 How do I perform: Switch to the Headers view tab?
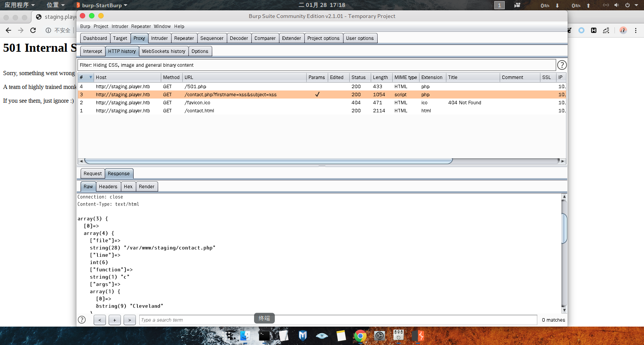(108, 187)
